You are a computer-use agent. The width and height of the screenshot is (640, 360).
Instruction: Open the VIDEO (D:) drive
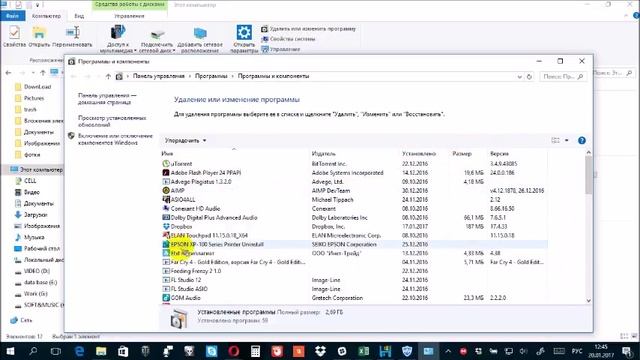32,271
